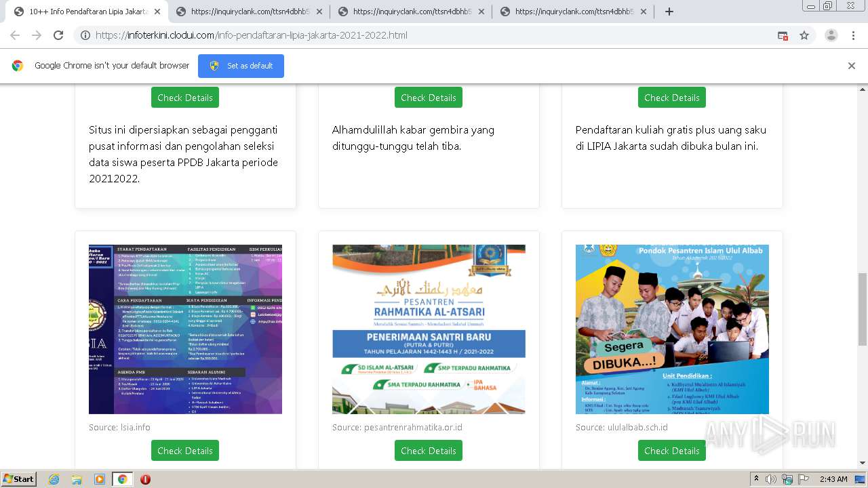Viewport: 868px width, 488px height.
Task: Reload the current page
Action: coord(58,35)
